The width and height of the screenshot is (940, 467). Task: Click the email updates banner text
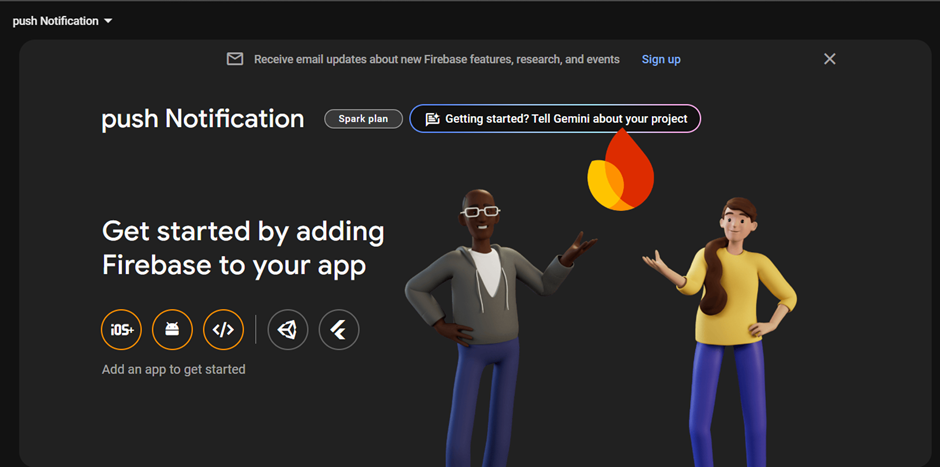click(x=437, y=59)
